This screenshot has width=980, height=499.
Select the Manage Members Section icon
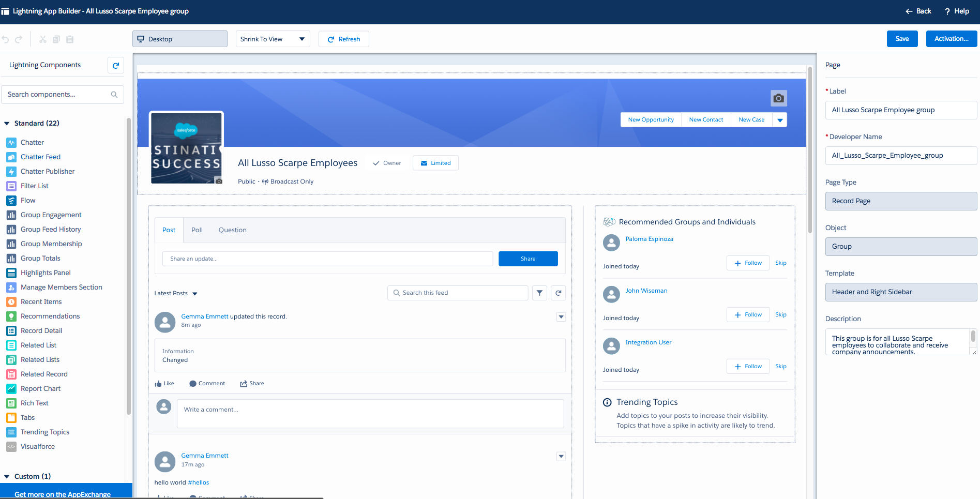tap(11, 288)
